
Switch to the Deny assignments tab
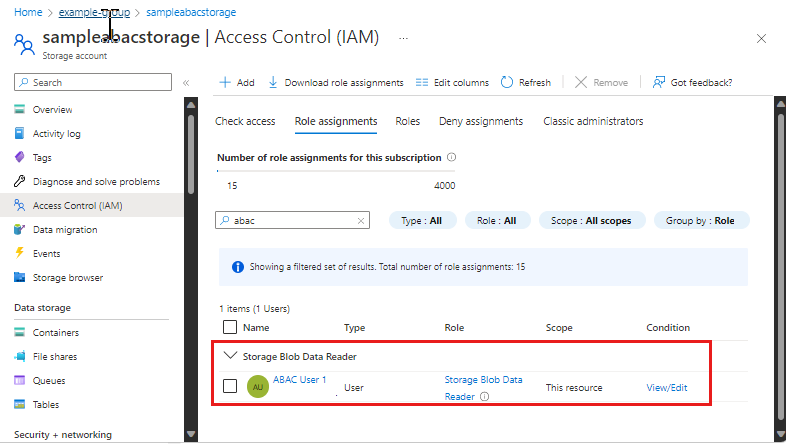(x=481, y=121)
